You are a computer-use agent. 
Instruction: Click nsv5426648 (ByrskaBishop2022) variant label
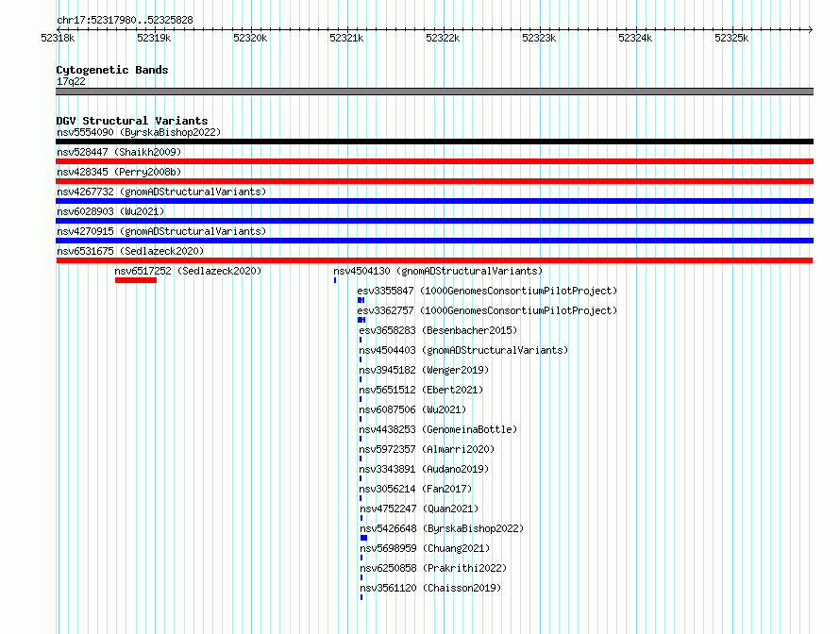tap(442, 528)
